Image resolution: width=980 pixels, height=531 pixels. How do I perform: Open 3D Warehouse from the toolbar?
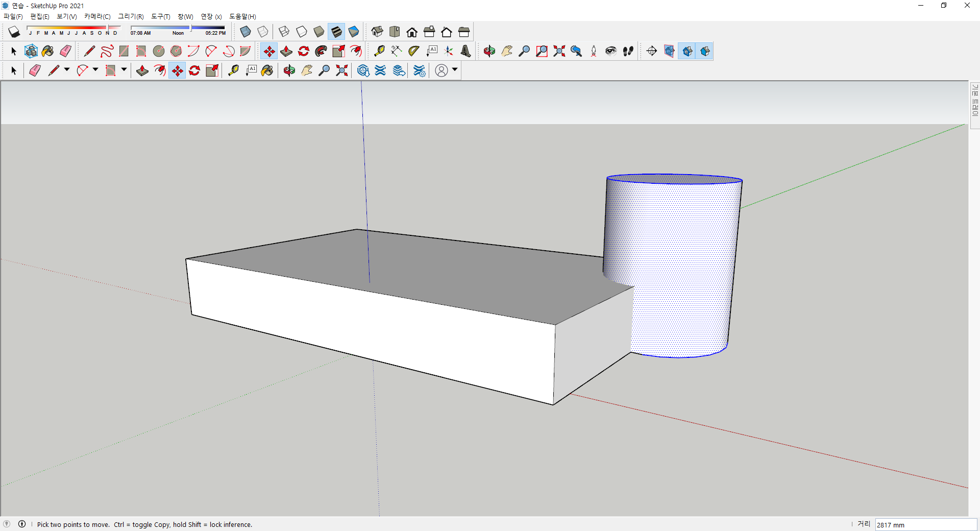tap(363, 70)
